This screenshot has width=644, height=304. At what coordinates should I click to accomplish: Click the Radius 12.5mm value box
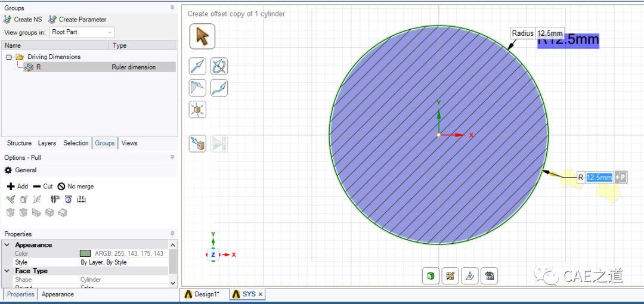pos(550,33)
